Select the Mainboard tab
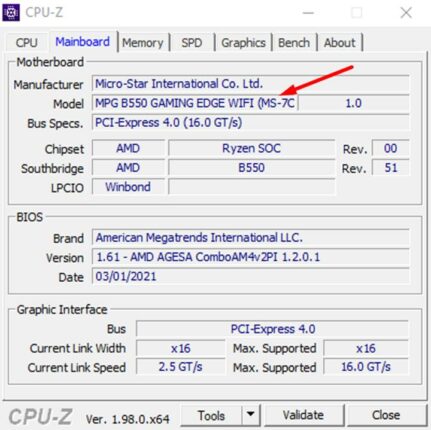The image size is (431, 430). [x=83, y=42]
